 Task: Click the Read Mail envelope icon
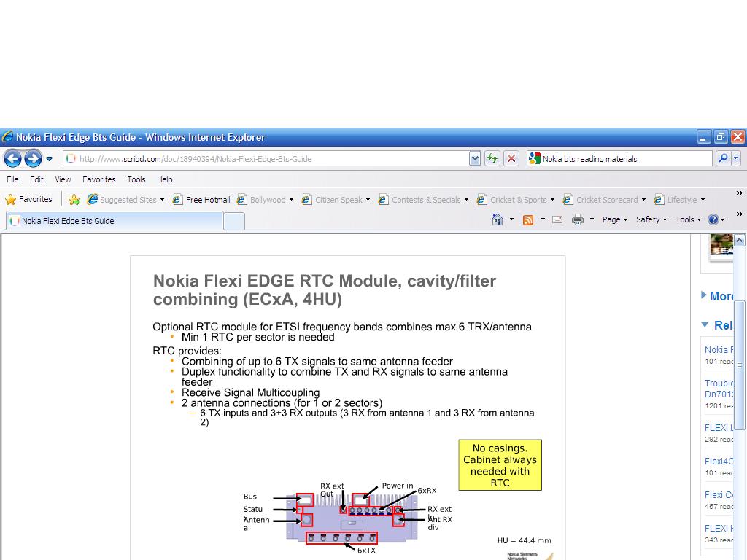click(x=557, y=219)
